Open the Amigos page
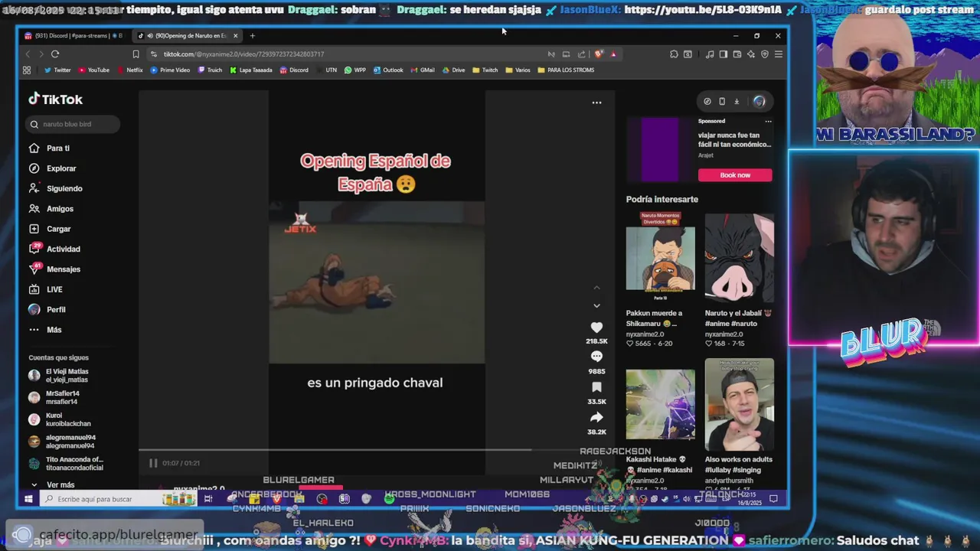 click(x=51, y=208)
